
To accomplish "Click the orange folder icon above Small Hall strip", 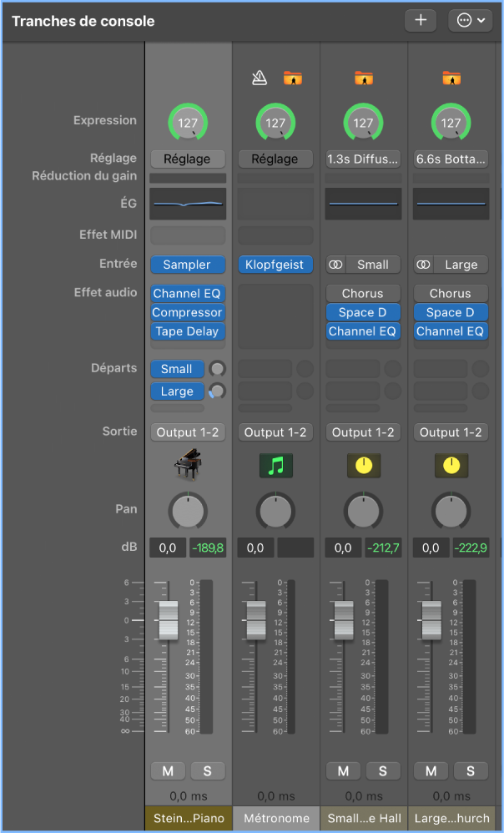I will point(363,78).
